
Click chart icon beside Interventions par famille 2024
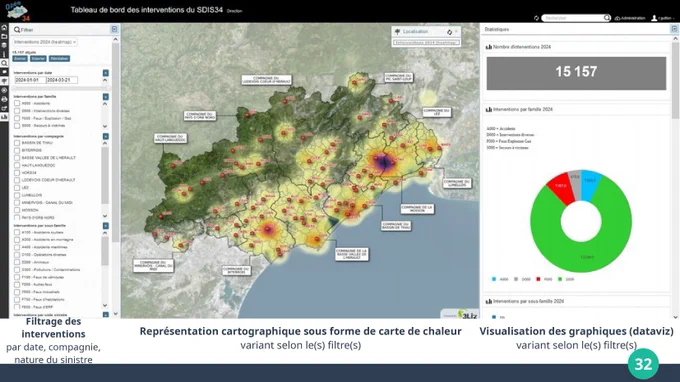[x=489, y=109]
